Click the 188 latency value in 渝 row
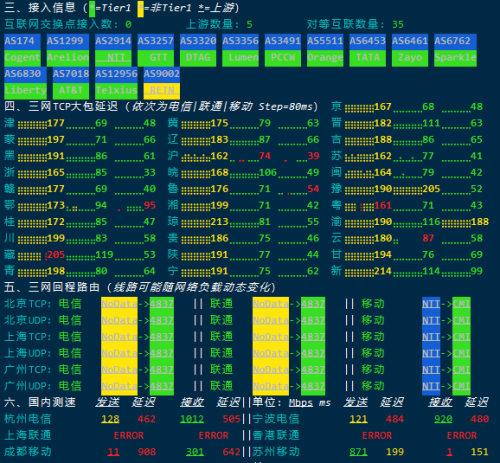This screenshot has width=500, height=463. point(480,222)
